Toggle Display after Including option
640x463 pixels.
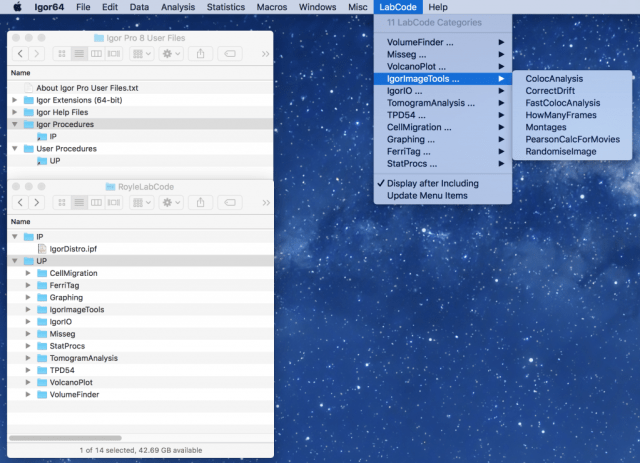(x=443, y=183)
